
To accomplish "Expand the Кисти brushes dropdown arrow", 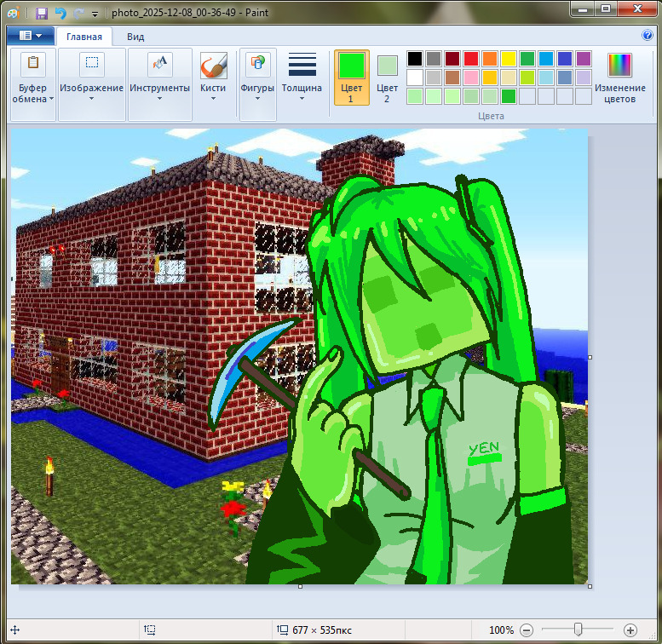I will coord(213,99).
